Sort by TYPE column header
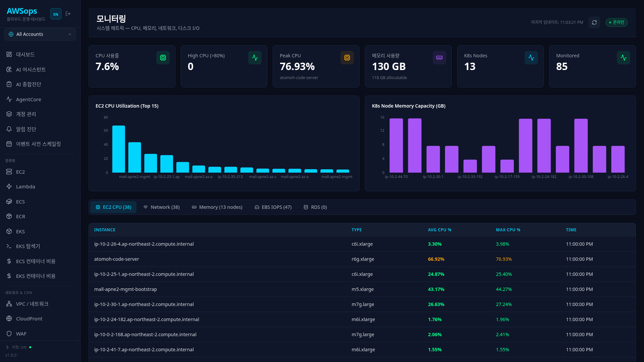 (x=357, y=230)
